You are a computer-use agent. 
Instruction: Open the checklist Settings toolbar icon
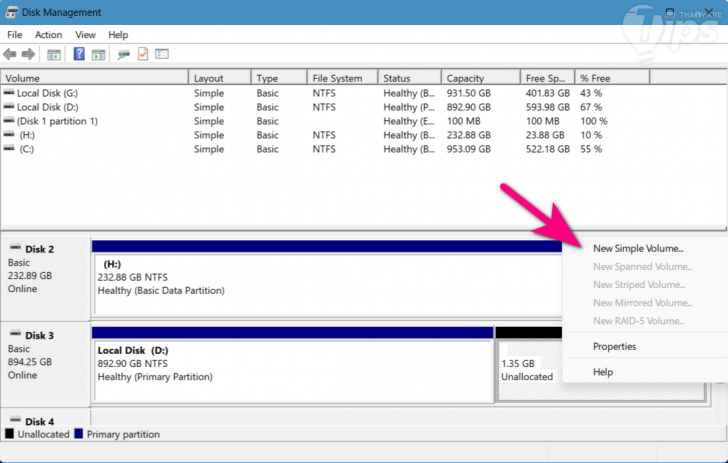coord(162,54)
